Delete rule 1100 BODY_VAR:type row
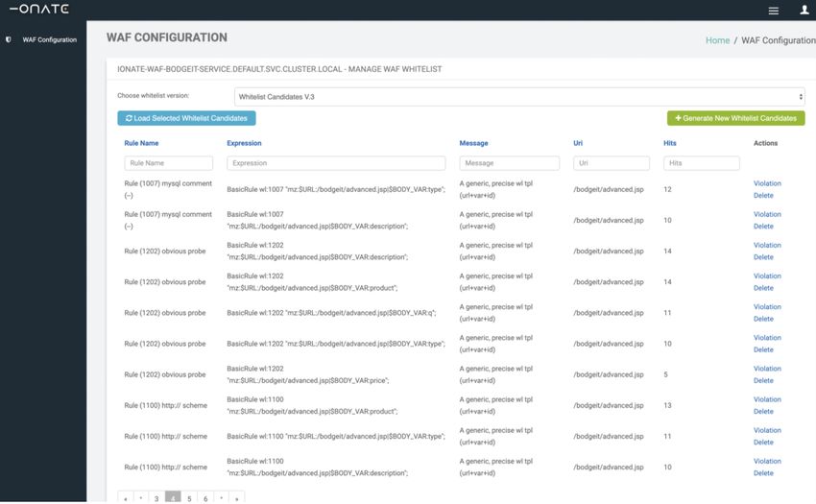816x504 pixels. tap(763, 442)
